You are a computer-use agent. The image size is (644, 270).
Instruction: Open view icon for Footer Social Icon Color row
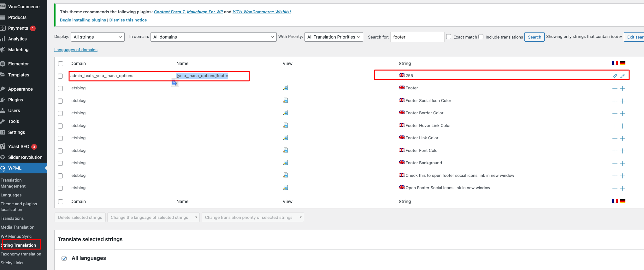coord(285,100)
